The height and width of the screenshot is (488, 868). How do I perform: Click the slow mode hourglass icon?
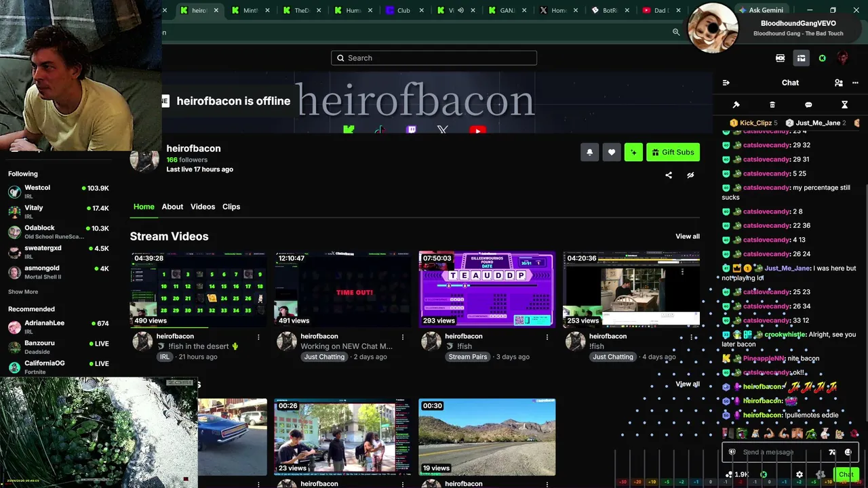point(845,105)
